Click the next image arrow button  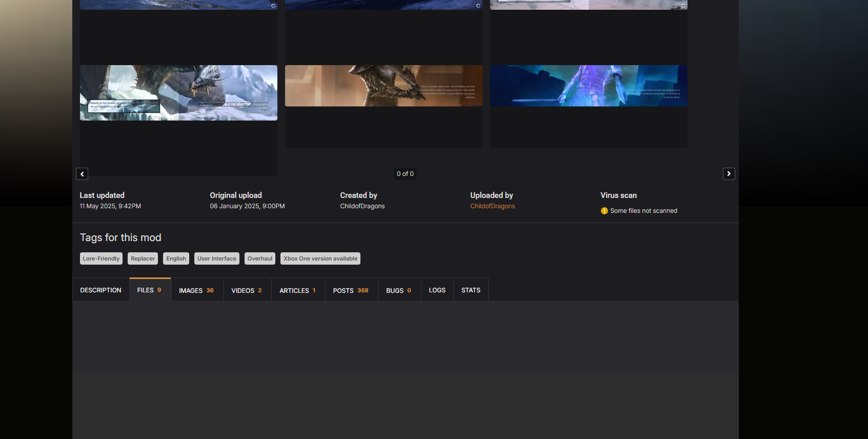(x=729, y=174)
